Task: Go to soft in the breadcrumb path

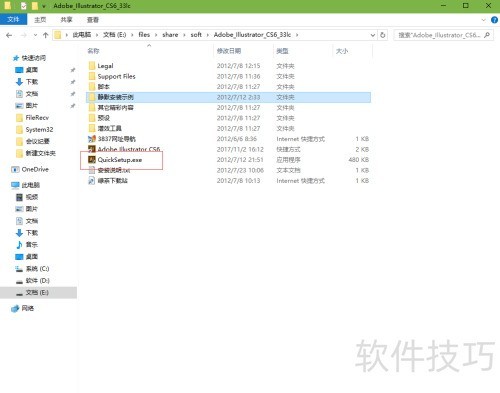Action: (196, 35)
